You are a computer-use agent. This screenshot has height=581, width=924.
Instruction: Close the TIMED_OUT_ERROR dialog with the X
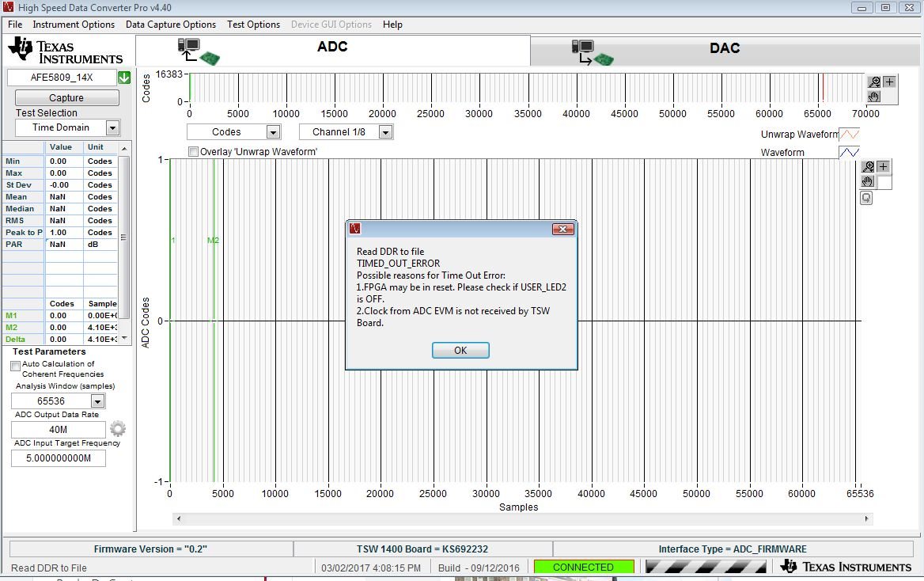coord(562,229)
